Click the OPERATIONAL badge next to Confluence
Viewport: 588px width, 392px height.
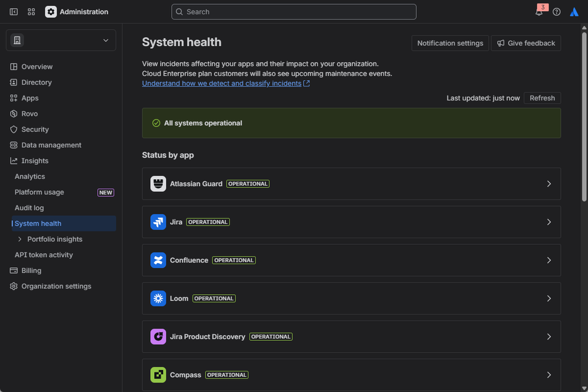pos(234,260)
